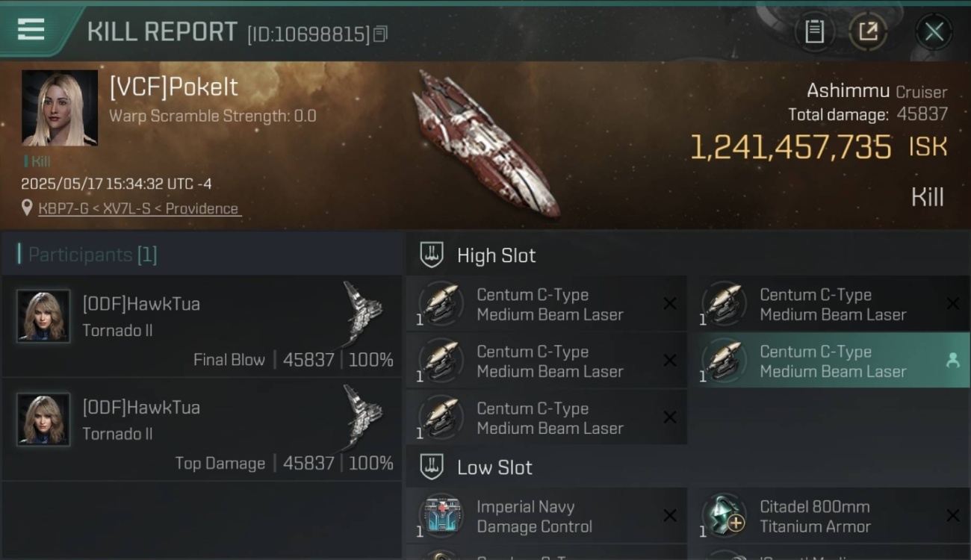This screenshot has width=971, height=560.
Task: View HawkTua Final Blow portrait
Action: point(44,317)
